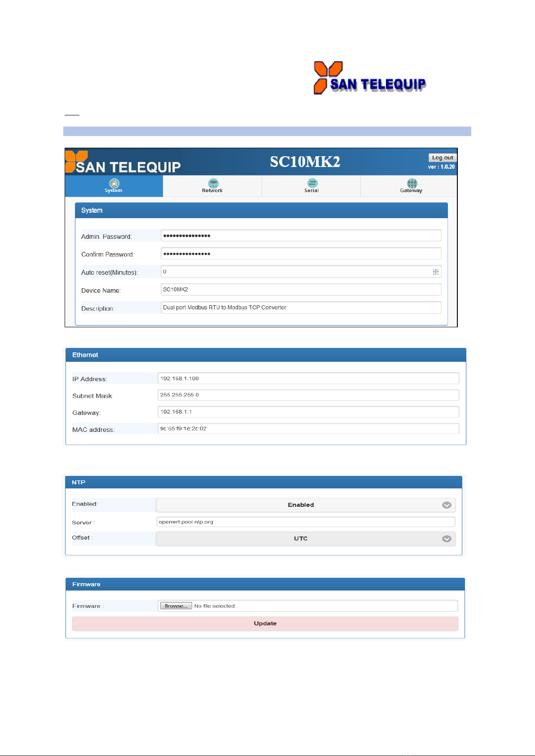The image size is (535, 756).
Task: Click the Subnet Mask field
Action: click(x=308, y=395)
